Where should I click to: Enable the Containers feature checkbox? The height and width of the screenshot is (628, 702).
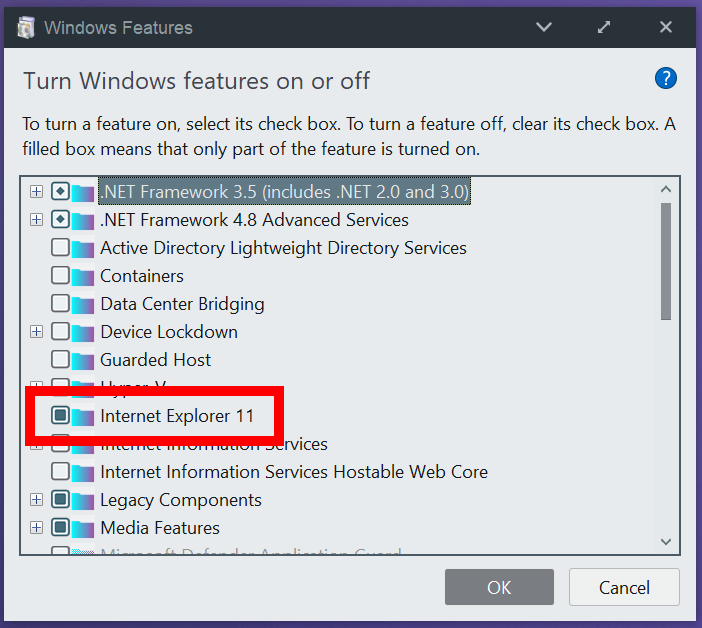tap(60, 276)
